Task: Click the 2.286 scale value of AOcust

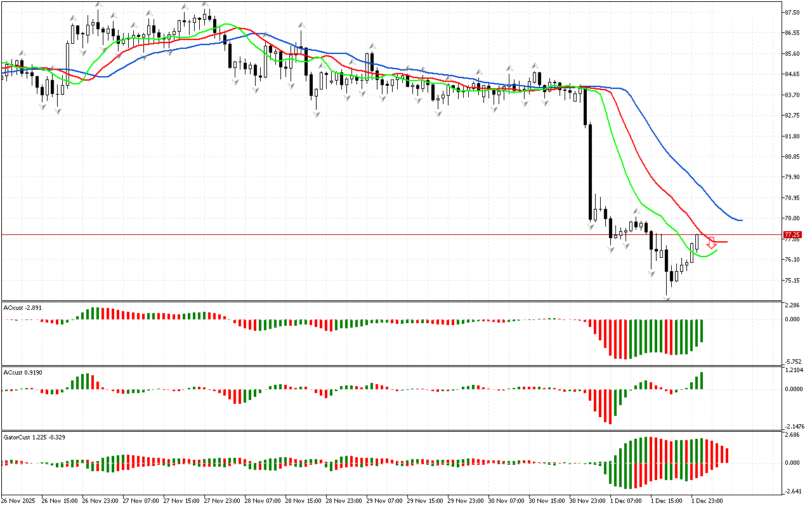Action: [x=791, y=305]
